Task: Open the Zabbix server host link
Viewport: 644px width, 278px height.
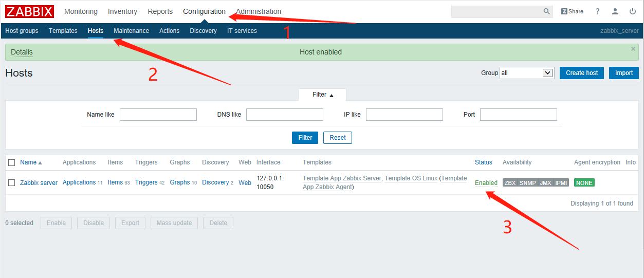Action: click(39, 183)
